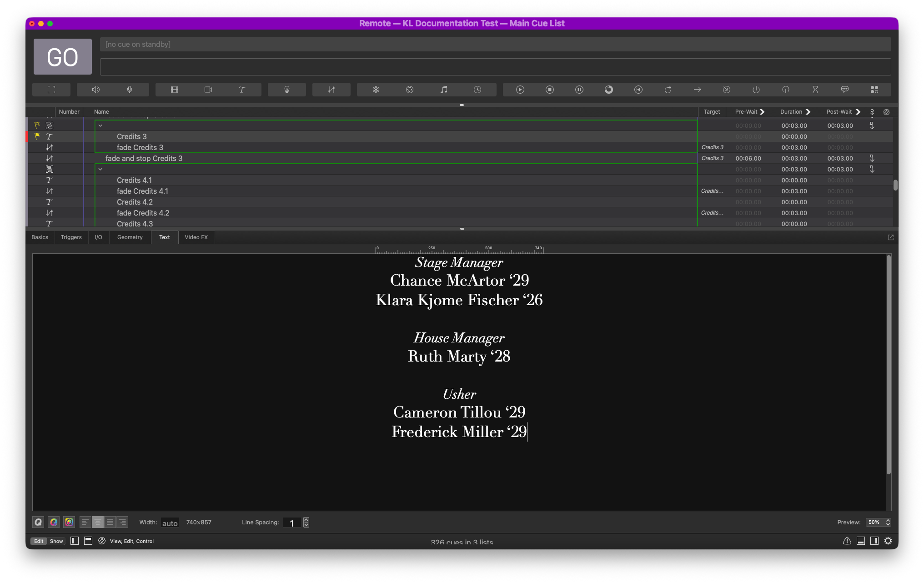This screenshot has height=583, width=924.
Task: Collapse the group containing Credits 3
Action: (x=100, y=126)
